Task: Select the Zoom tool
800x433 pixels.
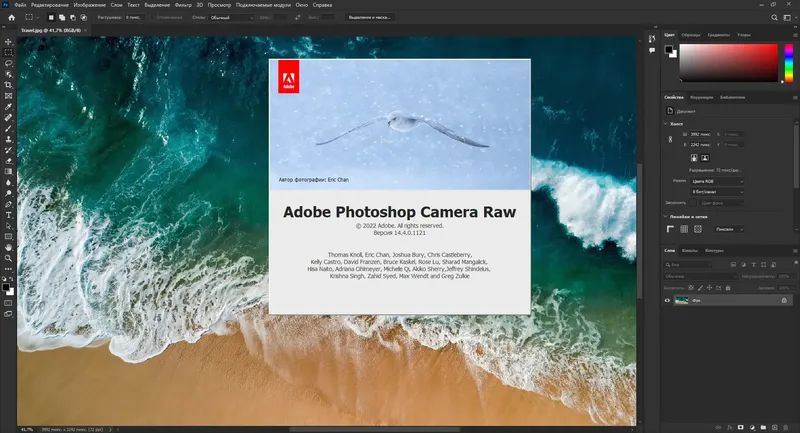Action: (8, 257)
